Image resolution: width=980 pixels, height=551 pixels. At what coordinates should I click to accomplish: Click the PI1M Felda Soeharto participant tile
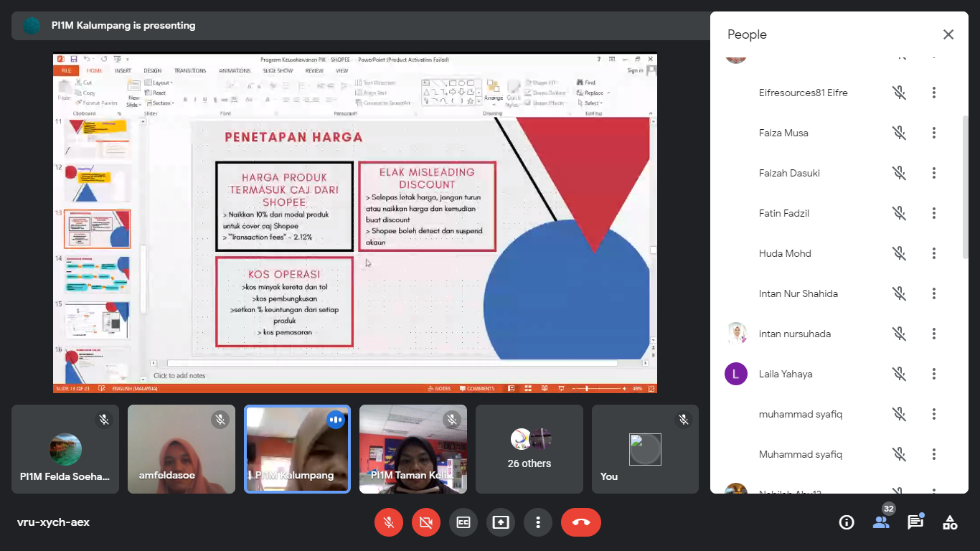pos(65,449)
